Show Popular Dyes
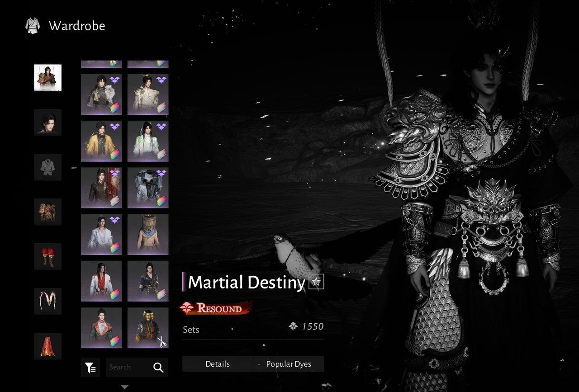This screenshot has width=579, height=392. pos(289,364)
